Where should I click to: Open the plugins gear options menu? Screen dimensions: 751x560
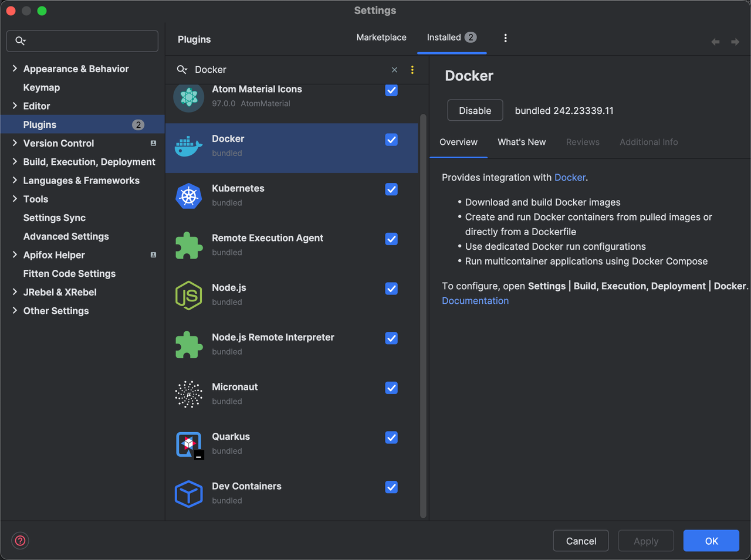505,38
